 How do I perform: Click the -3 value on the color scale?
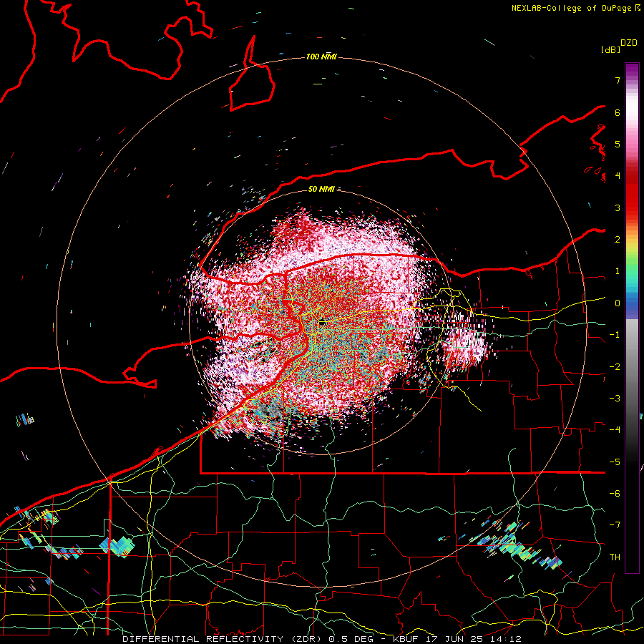615,398
